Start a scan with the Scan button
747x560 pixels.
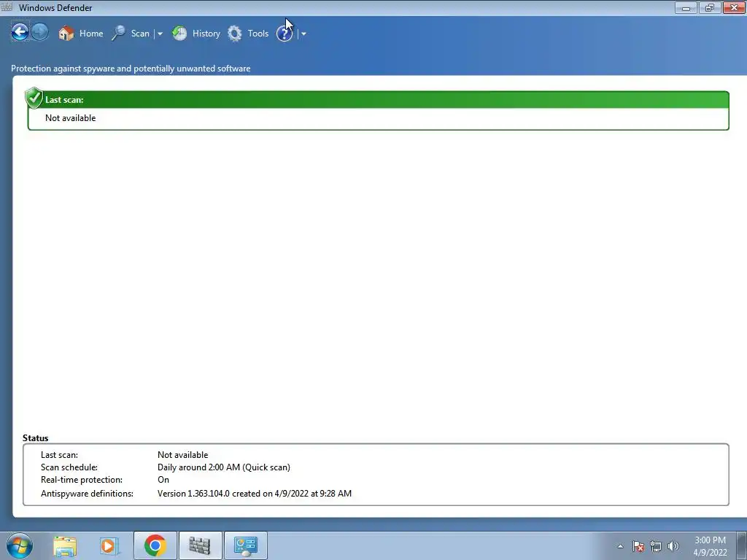coord(130,34)
